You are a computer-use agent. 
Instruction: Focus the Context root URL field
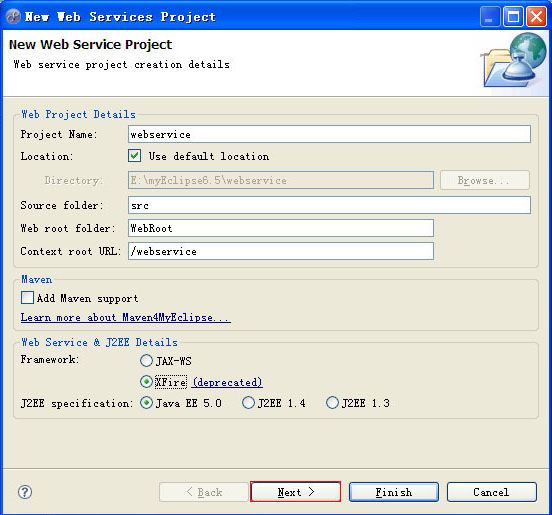pyautogui.click(x=281, y=251)
